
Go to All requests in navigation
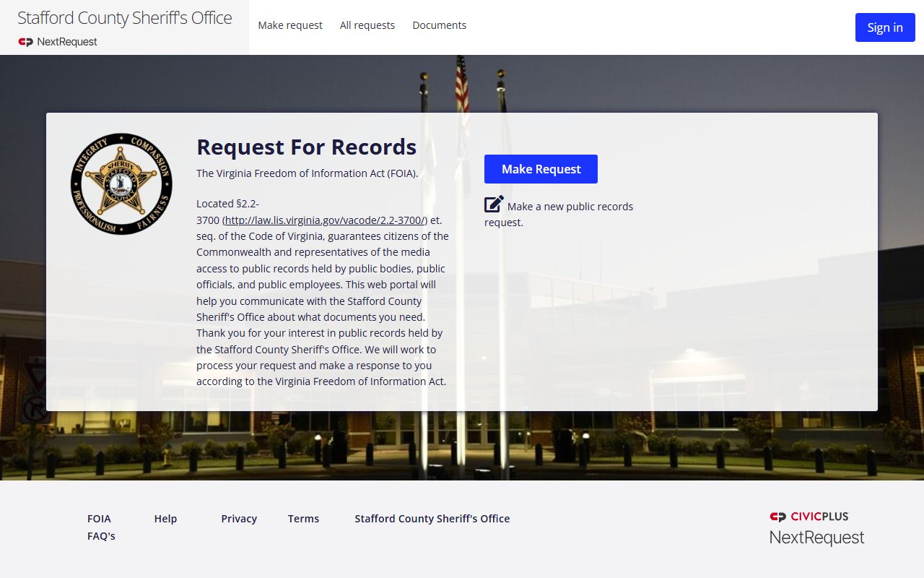point(367,25)
